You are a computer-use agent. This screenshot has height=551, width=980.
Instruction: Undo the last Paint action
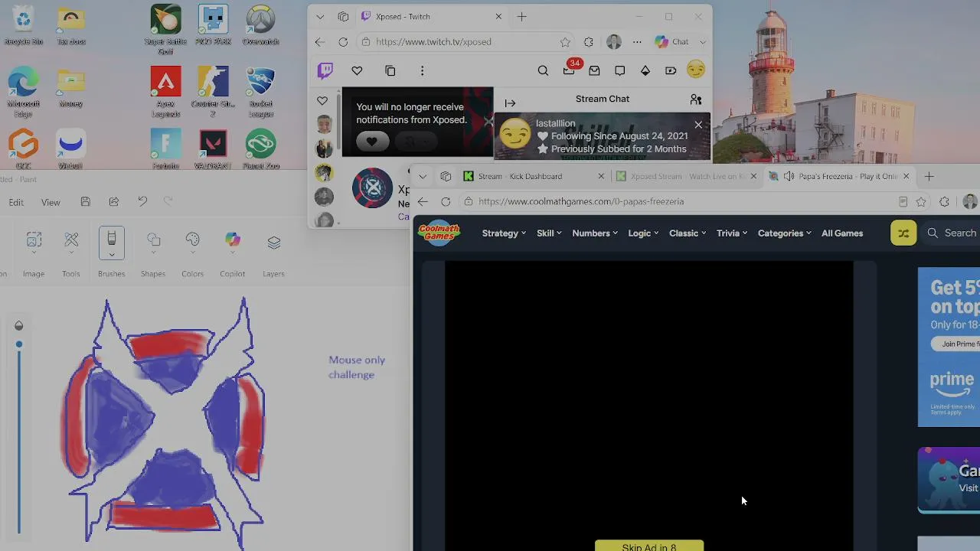(142, 201)
